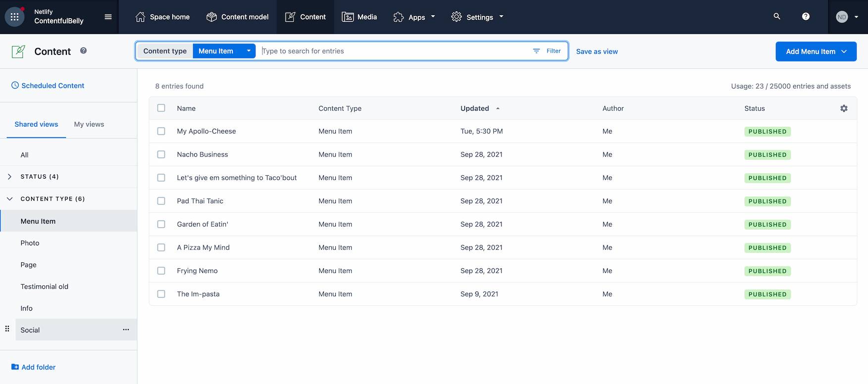Screen dimensions: 868x384
Task: Open the Settings dropdown menu
Action: point(477,17)
